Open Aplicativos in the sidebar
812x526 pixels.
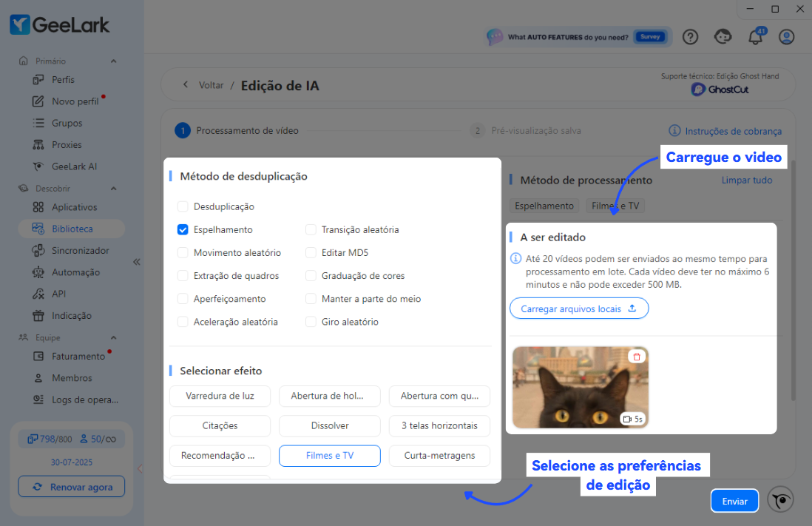tap(74, 207)
